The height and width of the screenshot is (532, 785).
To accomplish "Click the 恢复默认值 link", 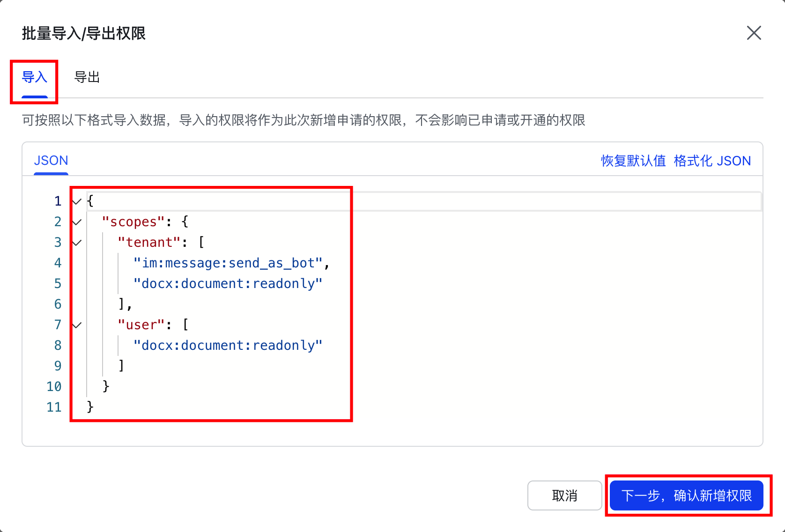I will click(633, 161).
